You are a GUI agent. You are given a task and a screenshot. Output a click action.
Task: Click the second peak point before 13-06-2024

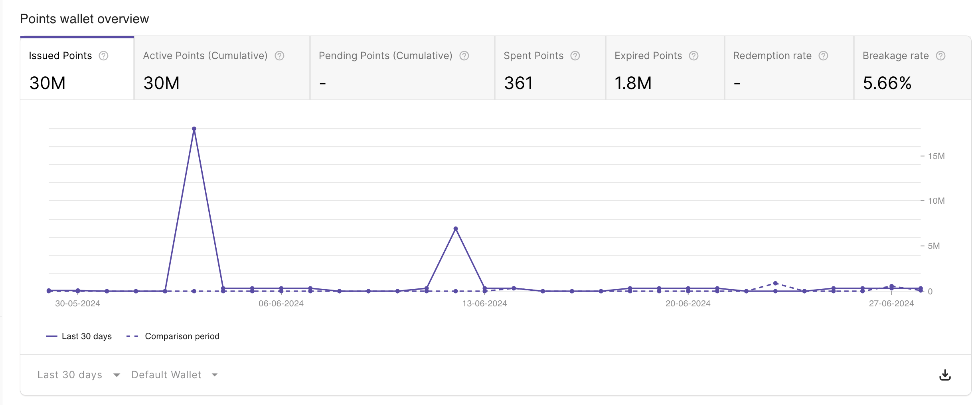[x=456, y=229]
